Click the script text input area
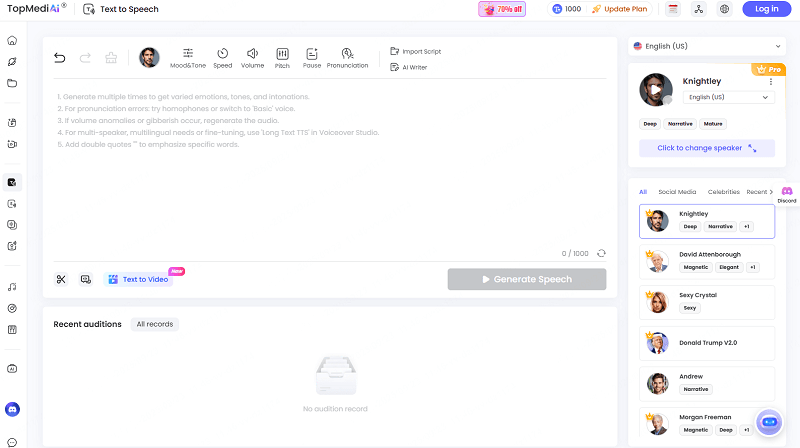 click(330, 168)
